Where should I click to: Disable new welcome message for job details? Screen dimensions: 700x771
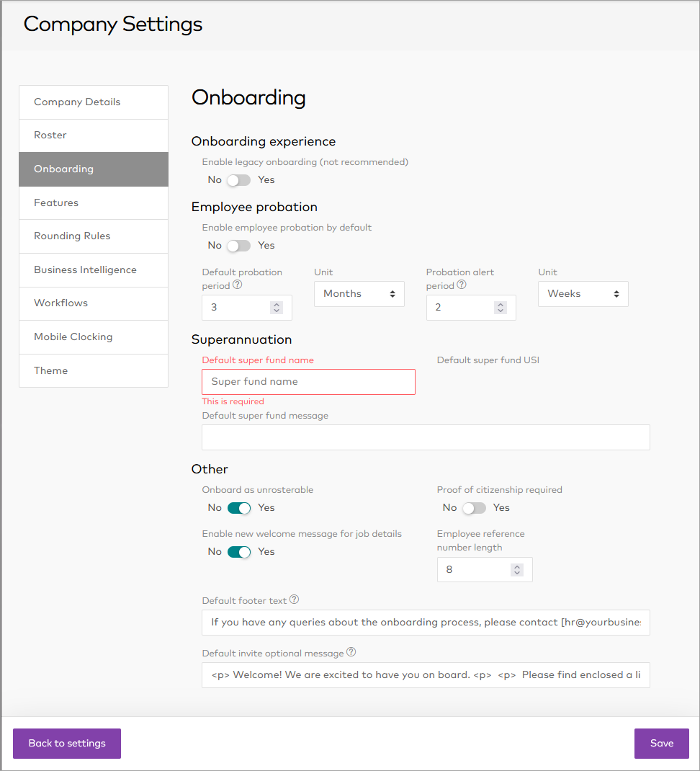coord(239,552)
